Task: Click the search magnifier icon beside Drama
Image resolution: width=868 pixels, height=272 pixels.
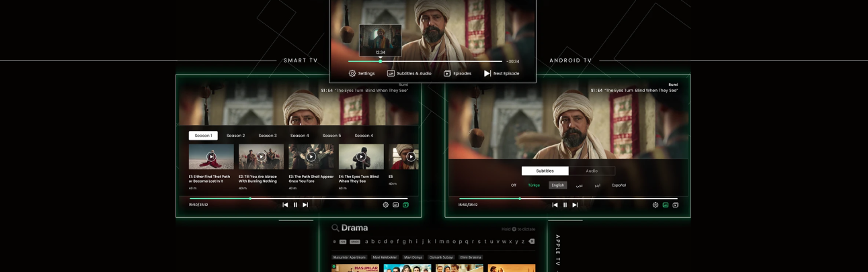Action: 336,228
